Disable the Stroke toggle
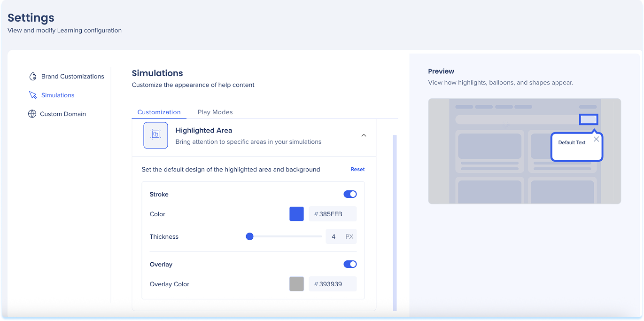644x321 pixels. tap(350, 194)
